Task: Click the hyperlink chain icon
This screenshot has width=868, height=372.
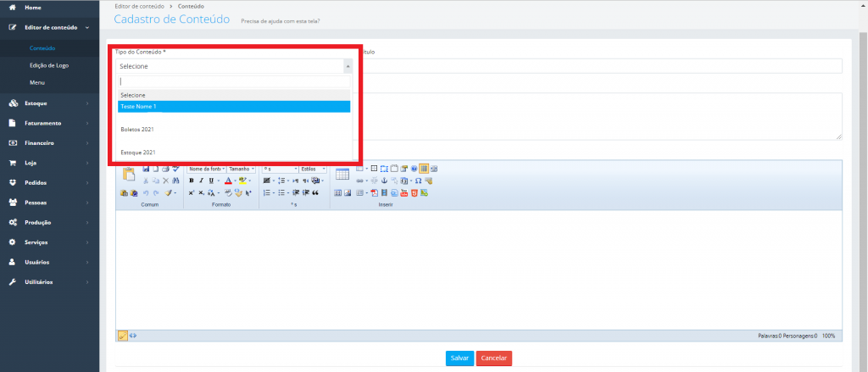Action: 359,180
